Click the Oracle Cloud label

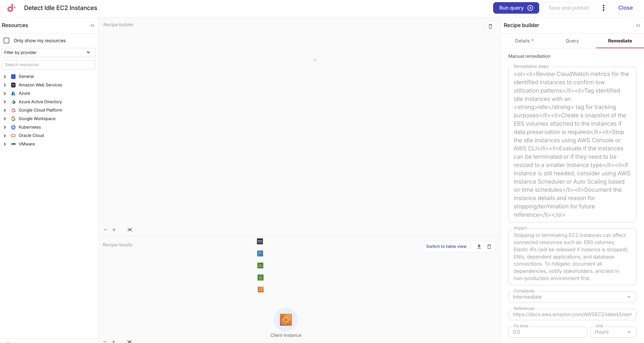31,135
